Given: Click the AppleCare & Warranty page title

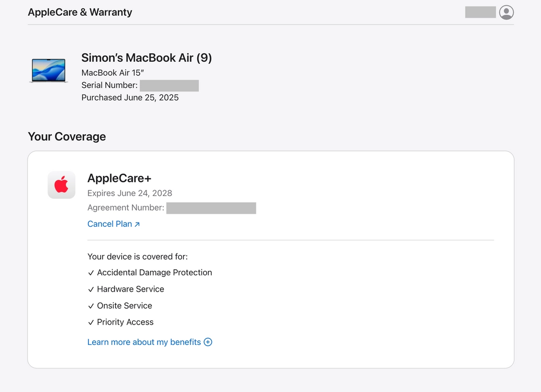Looking at the screenshot, I should (x=80, y=12).
